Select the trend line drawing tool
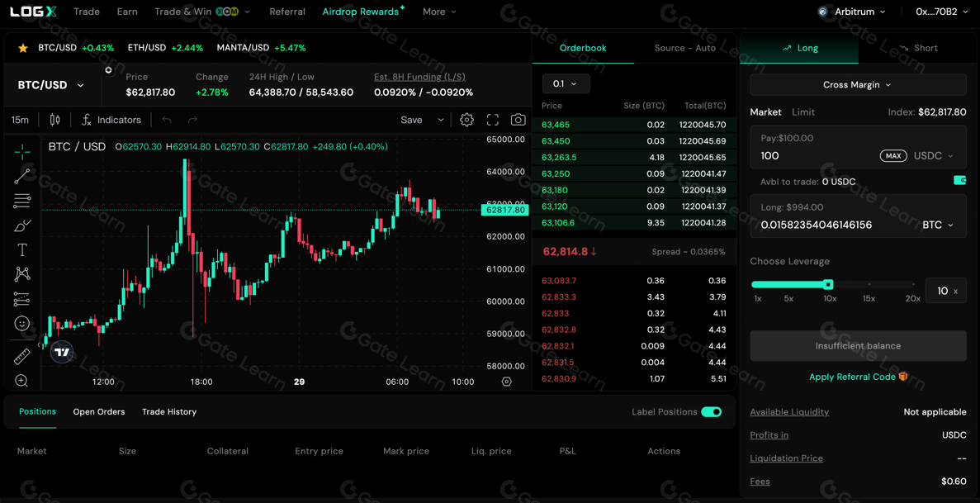Viewport: 980px width, 503px height. point(21,176)
